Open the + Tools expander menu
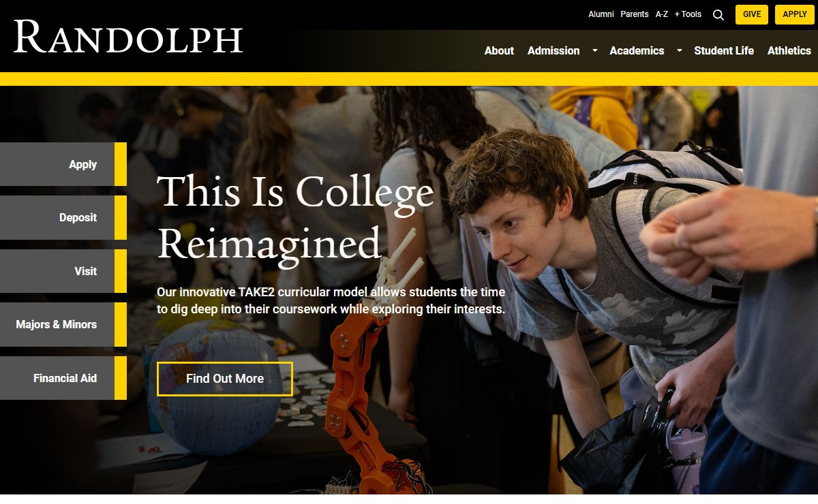Screen dimensions: 818x504 (x=688, y=14)
